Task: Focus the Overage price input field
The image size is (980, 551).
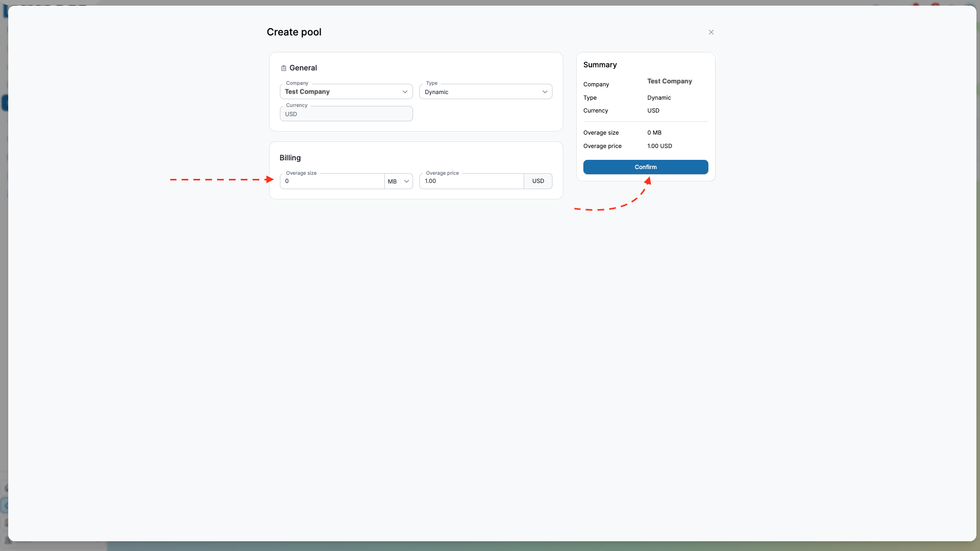Action: pyautogui.click(x=472, y=181)
